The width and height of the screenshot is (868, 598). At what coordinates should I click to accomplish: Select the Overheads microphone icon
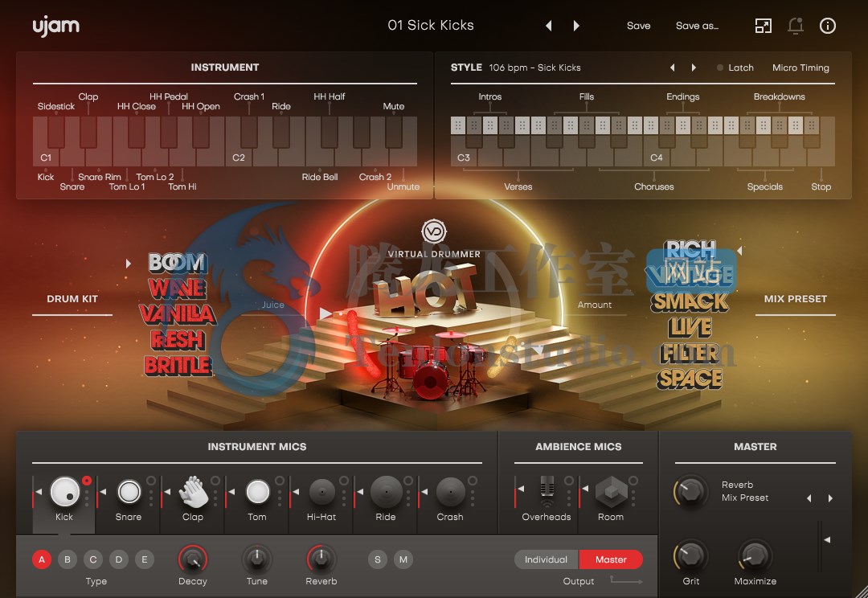547,492
